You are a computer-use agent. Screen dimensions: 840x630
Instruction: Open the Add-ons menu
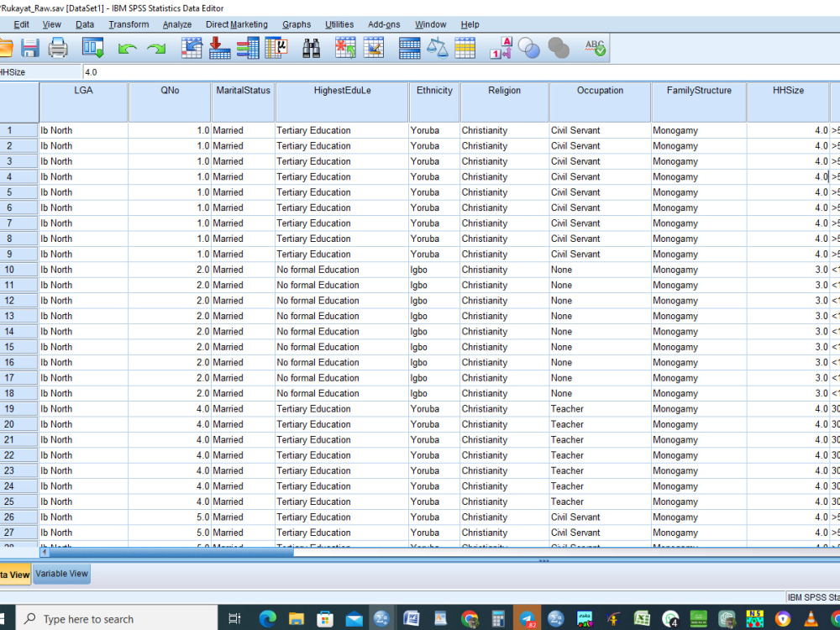(384, 24)
